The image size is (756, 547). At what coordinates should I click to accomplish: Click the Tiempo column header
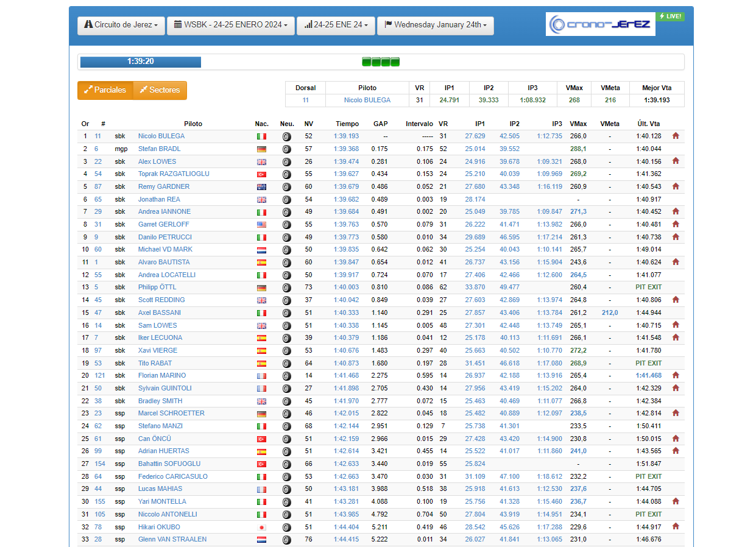click(347, 124)
